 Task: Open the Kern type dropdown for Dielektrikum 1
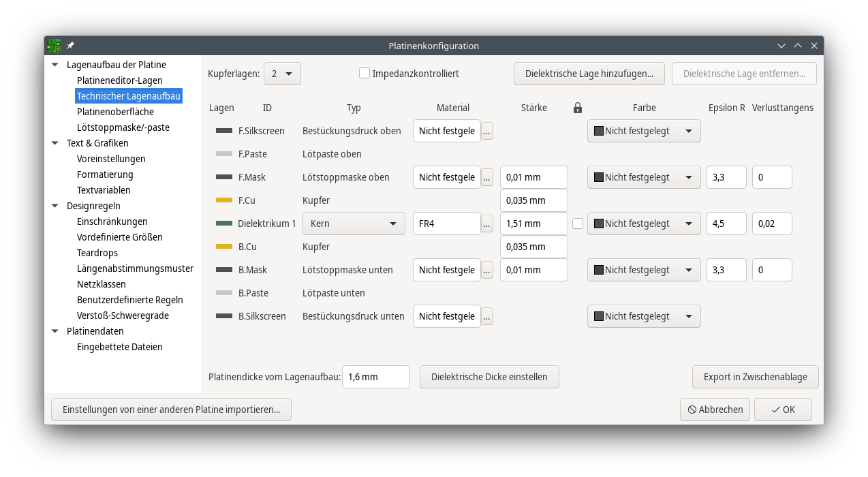[x=354, y=224]
